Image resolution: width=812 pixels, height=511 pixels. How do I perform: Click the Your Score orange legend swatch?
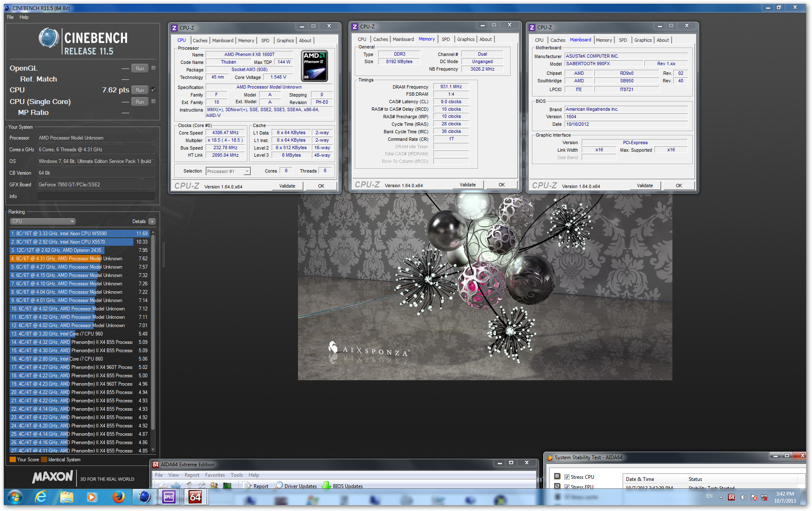pyautogui.click(x=13, y=459)
